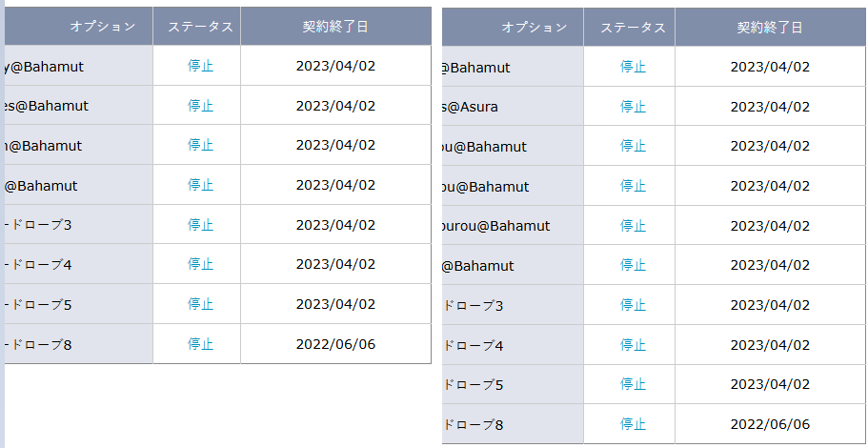The image size is (868, 448).
Task: Click 停止 for ドローブ8 in right table
Action: coord(633,424)
